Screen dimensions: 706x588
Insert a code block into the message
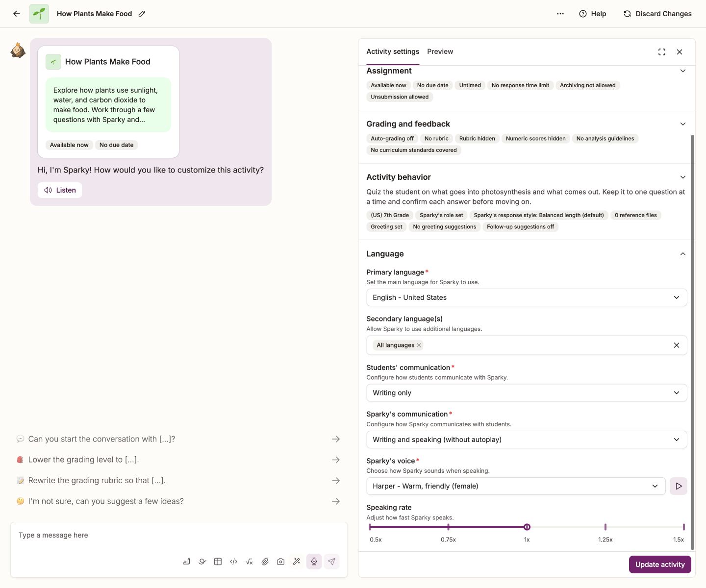[233, 562]
